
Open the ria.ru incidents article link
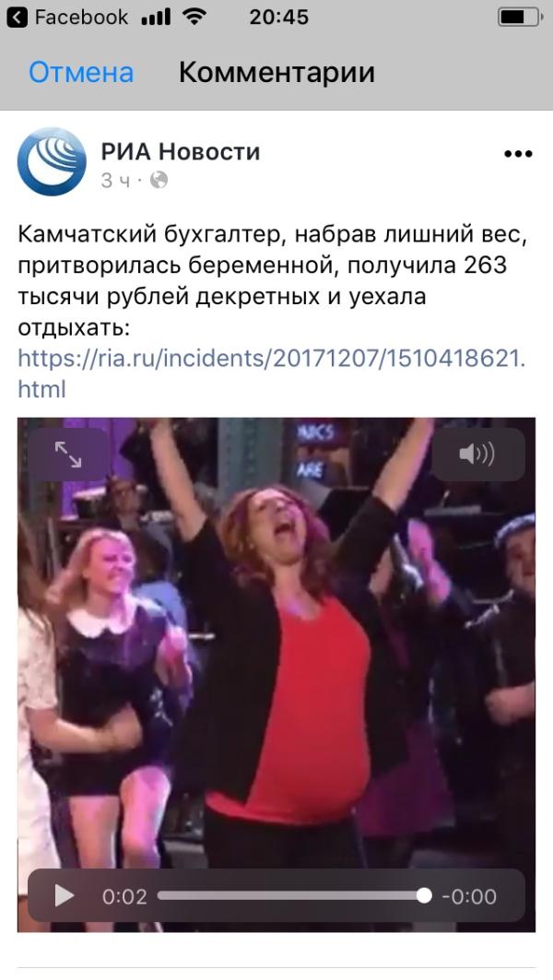tap(272, 373)
